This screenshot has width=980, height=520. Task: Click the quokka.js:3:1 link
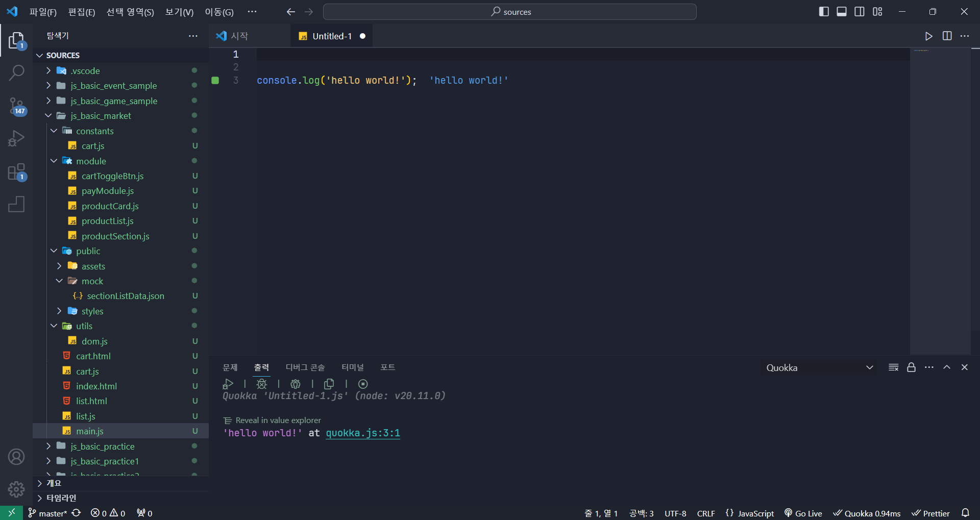point(362,433)
